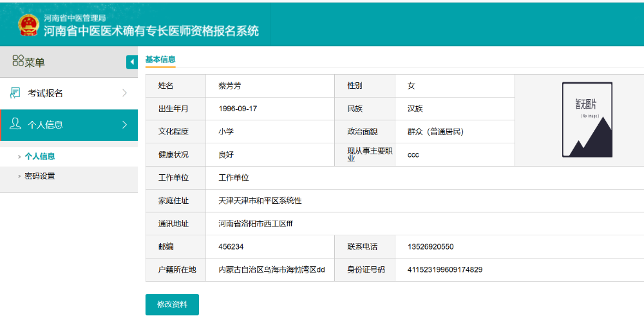Click the ID number 411523199609174829
The width and height of the screenshot is (644, 317).
click(444, 270)
